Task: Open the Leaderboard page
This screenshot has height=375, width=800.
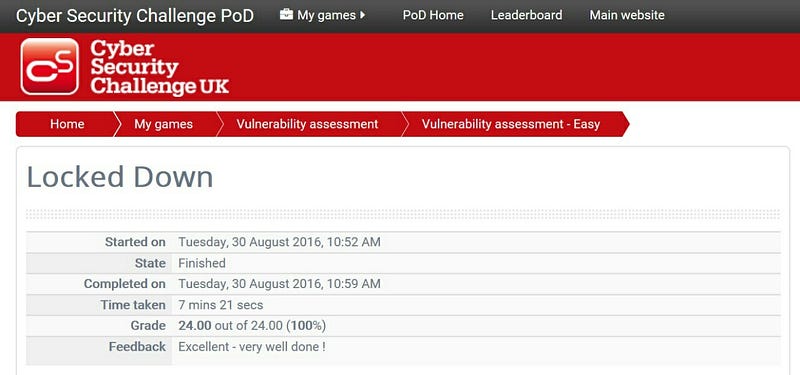Action: coord(527,15)
